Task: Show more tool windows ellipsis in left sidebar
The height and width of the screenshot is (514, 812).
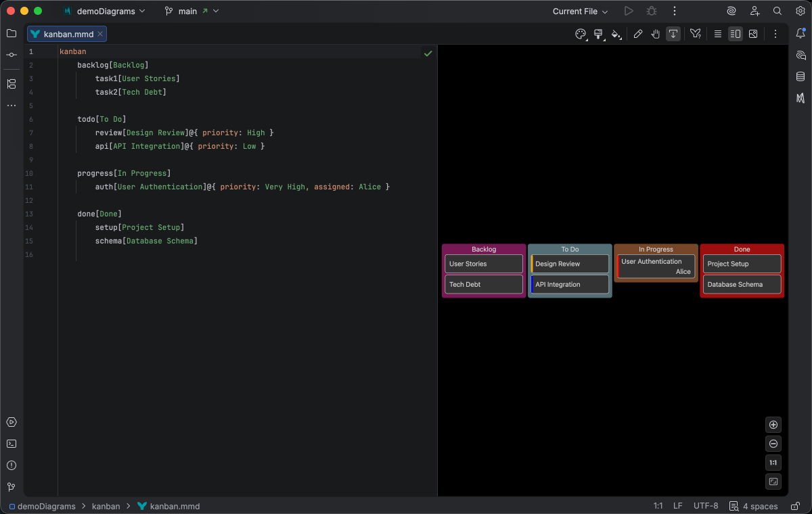Action: tap(12, 106)
